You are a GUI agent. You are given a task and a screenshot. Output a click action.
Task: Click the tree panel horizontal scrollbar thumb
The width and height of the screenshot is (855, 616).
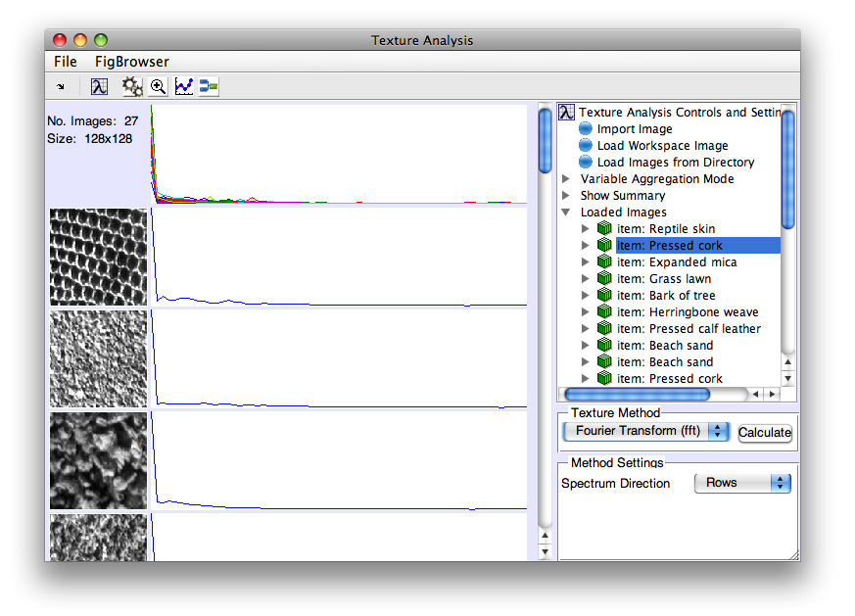637,394
